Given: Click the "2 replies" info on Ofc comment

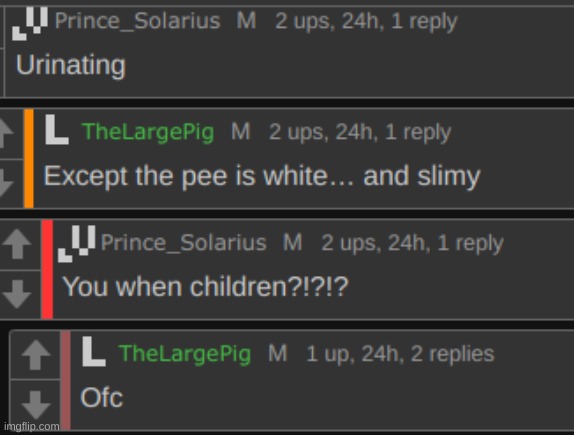Looking at the screenshot, I should [452, 354].
